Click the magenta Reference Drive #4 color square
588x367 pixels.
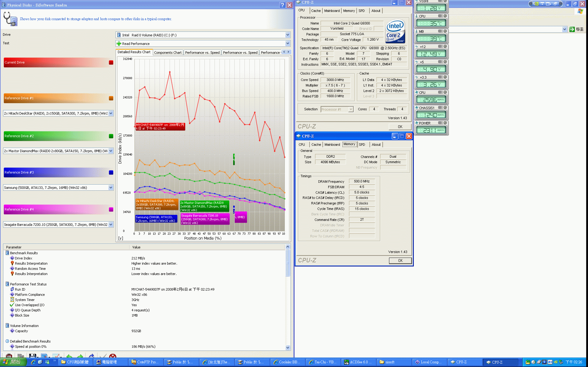(111, 209)
